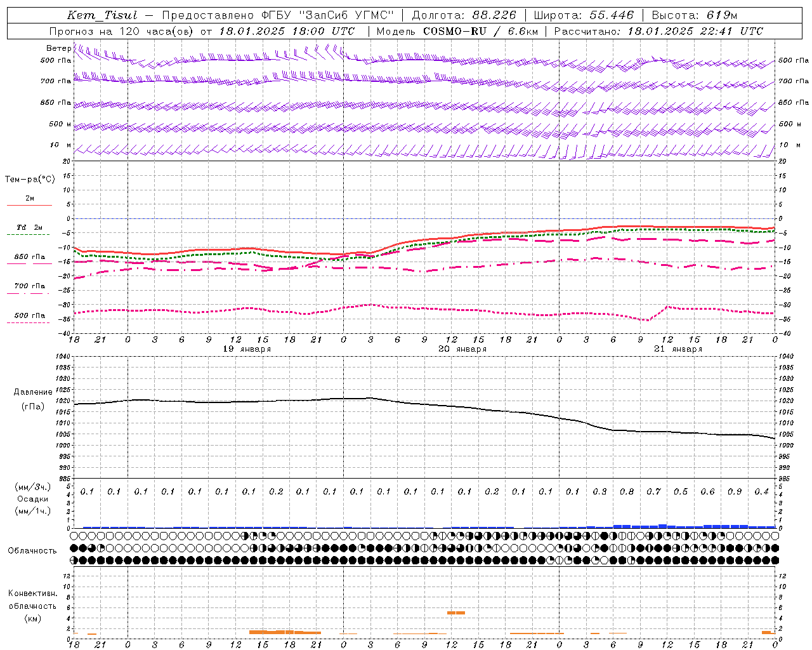Click '20 января' date label on temperature axis
812x650 pixels.
point(462,349)
